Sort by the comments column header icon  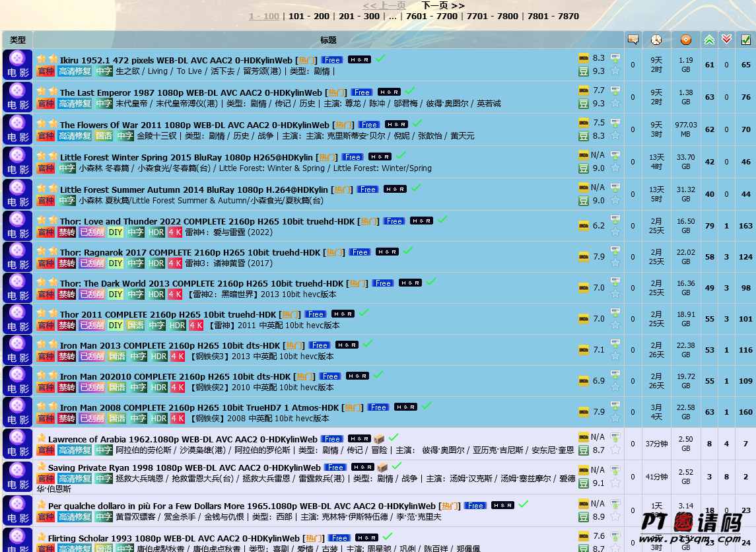pos(633,40)
